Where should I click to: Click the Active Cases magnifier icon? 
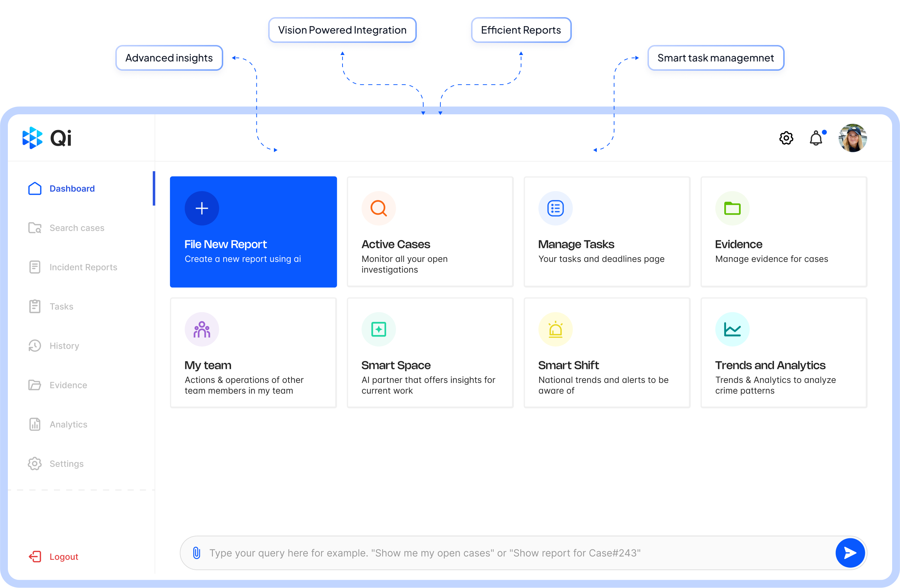pos(378,208)
